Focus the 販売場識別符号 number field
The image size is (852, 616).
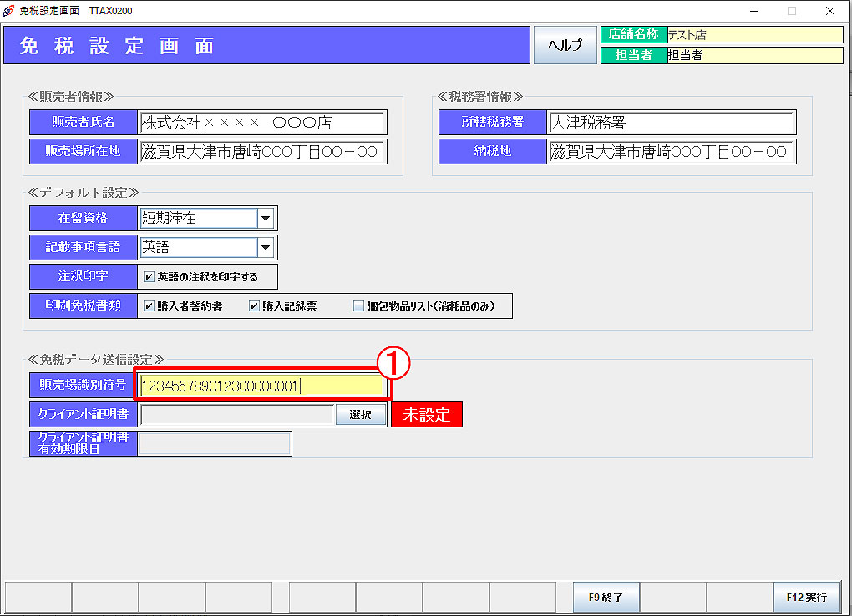pos(261,386)
